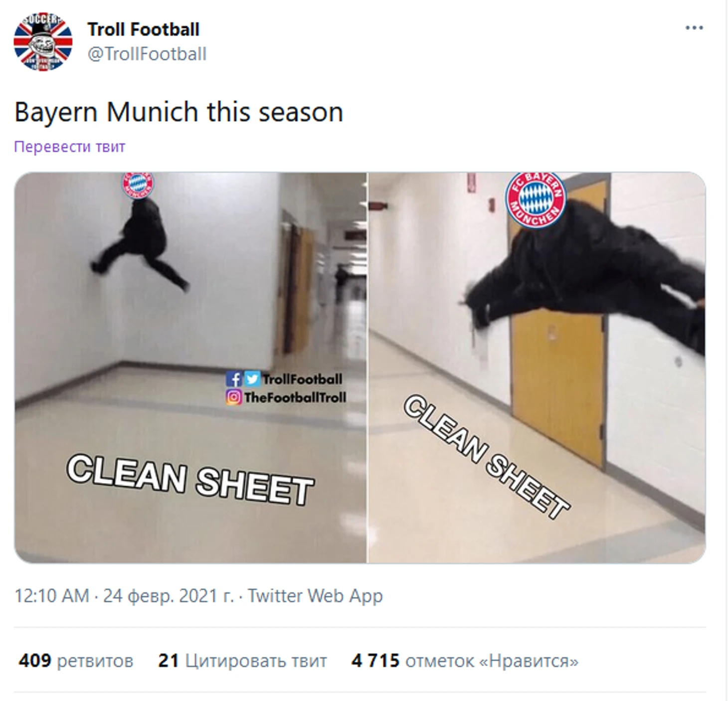The width and height of the screenshot is (728, 701).
Task: Click the large FC Bayern München logo
Action: point(536,198)
